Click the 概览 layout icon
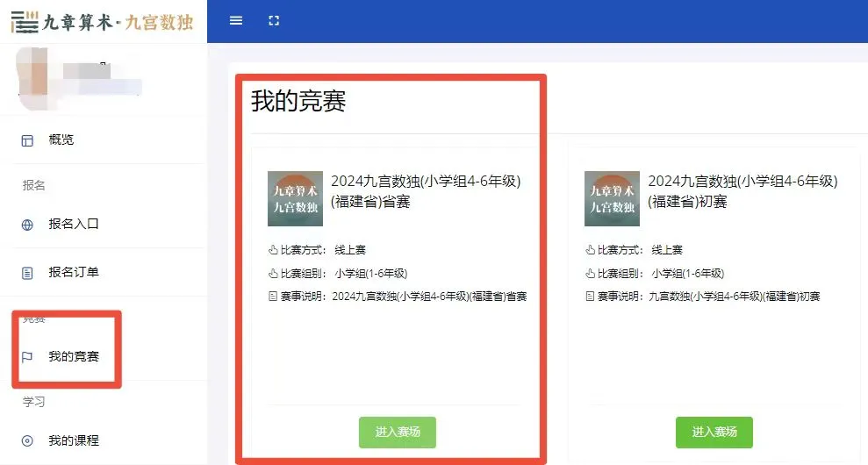The height and width of the screenshot is (465, 868). pos(27,140)
